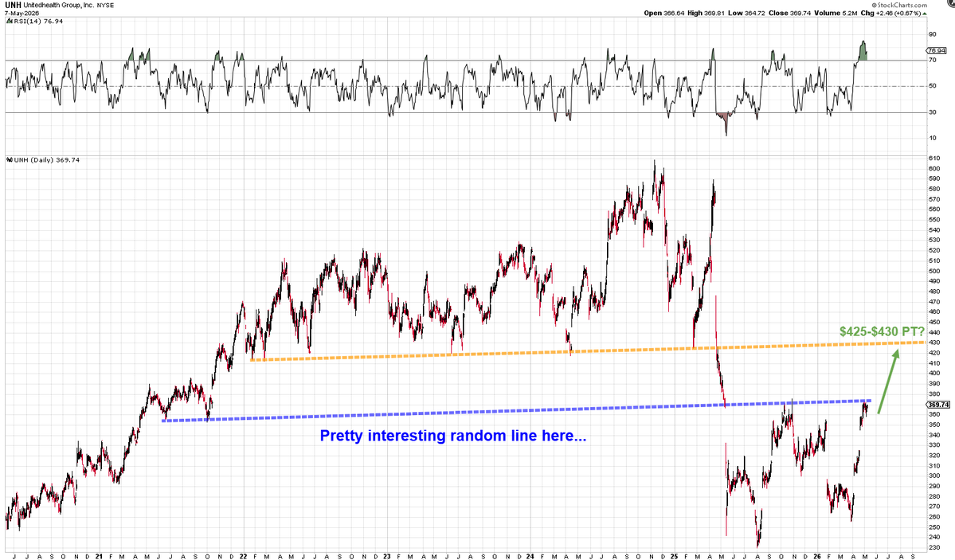Click the RSI overbought 70 axis label

933,61
